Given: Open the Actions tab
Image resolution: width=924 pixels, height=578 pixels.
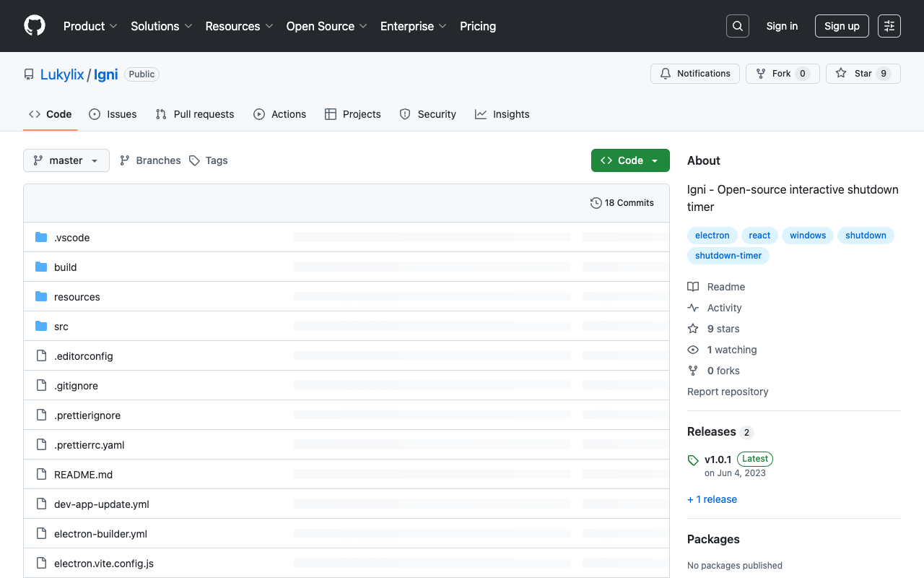Looking at the screenshot, I should click(x=280, y=114).
